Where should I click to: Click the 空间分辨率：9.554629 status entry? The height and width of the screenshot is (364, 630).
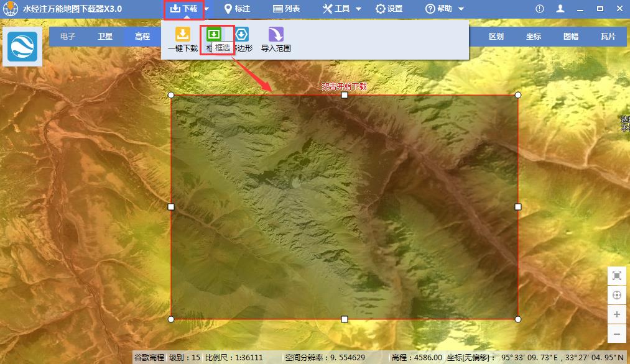(x=325, y=358)
